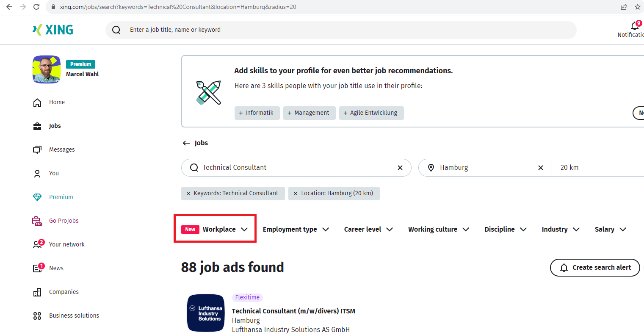Reload the page in the browser
Screen dimensions: 644x335
(x=36, y=7)
